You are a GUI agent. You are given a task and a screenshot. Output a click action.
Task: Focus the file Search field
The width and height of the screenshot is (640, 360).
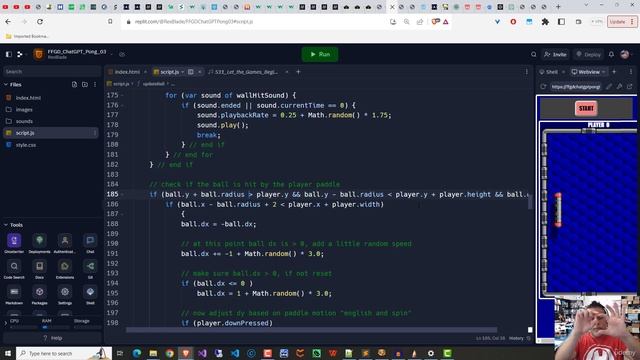(52, 71)
